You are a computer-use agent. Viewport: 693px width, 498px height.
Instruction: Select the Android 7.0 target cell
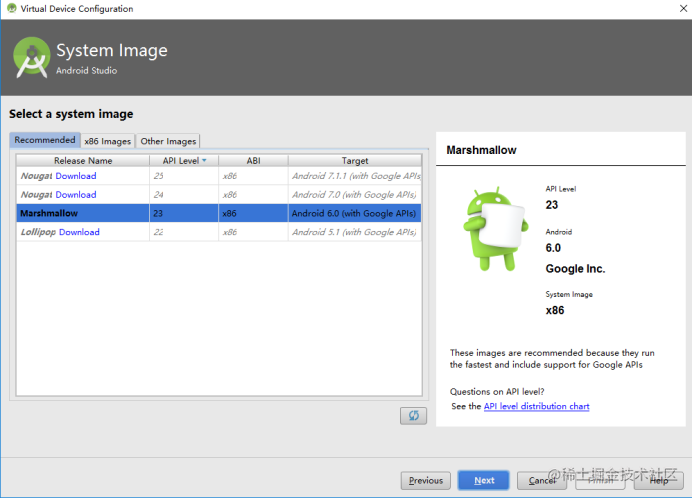[x=355, y=195]
